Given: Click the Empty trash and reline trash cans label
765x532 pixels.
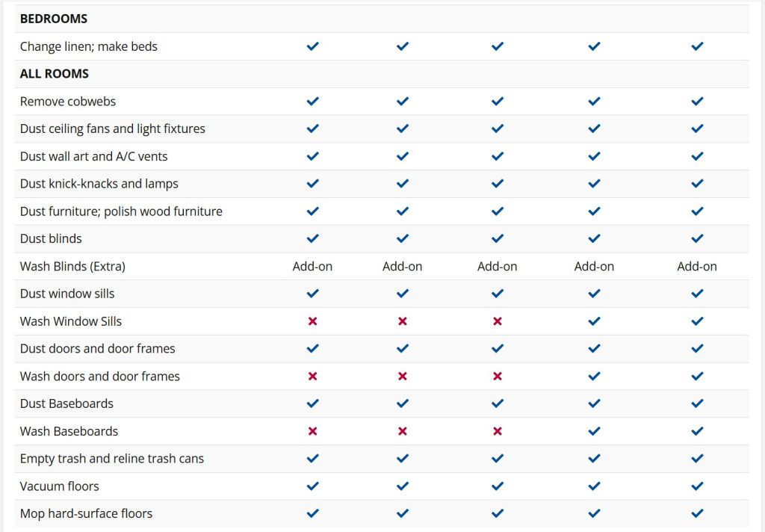Looking at the screenshot, I should point(112,459).
